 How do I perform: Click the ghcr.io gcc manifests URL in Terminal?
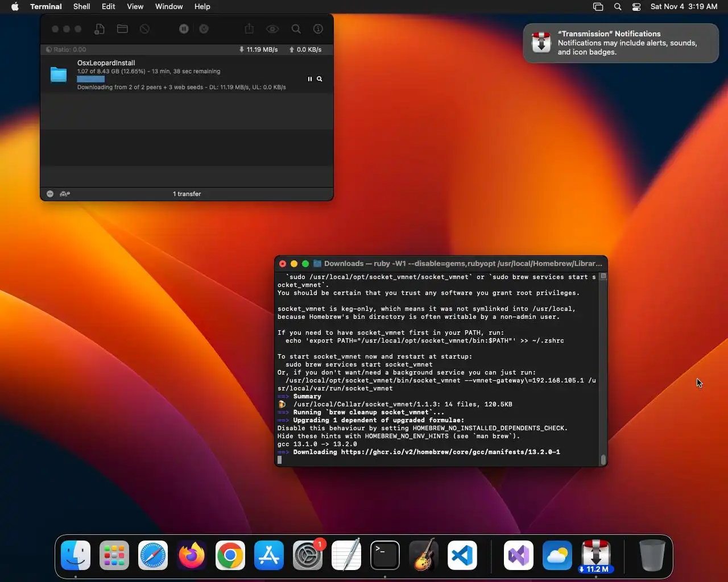pyautogui.click(x=450, y=452)
